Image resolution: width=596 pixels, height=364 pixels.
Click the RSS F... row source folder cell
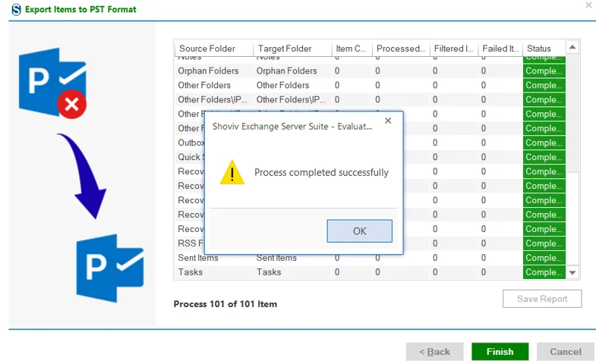191,243
